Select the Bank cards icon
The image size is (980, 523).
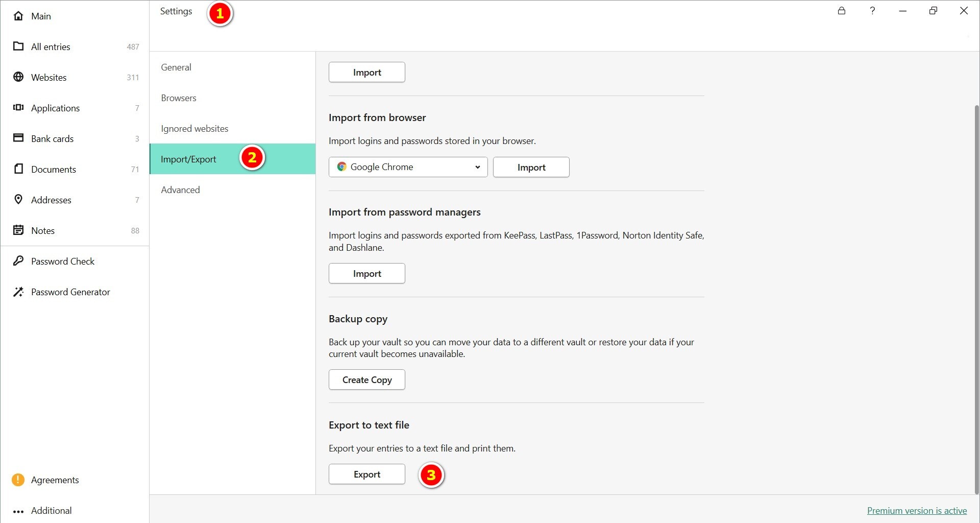tap(18, 138)
